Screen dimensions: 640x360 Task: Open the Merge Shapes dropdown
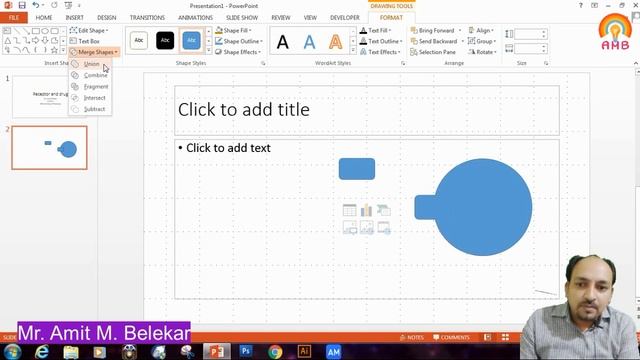click(x=94, y=52)
